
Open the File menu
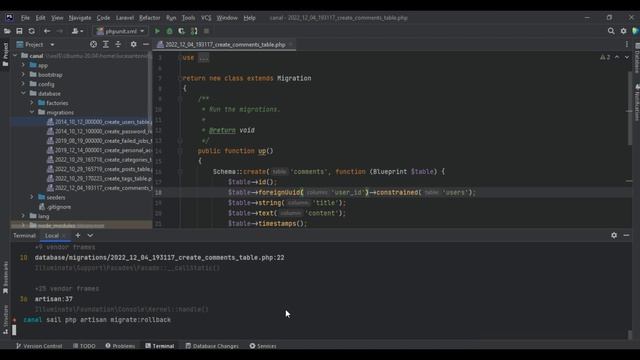pos(25,18)
